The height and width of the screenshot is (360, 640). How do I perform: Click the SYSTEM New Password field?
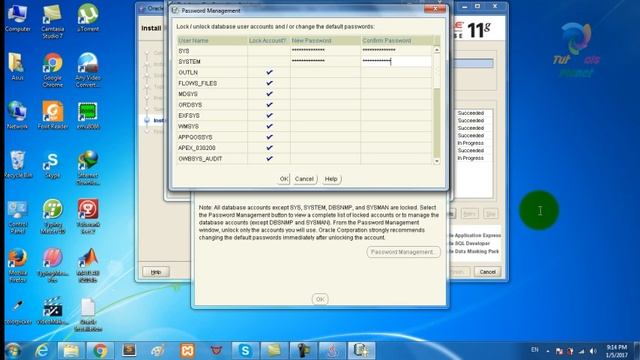tap(325, 61)
